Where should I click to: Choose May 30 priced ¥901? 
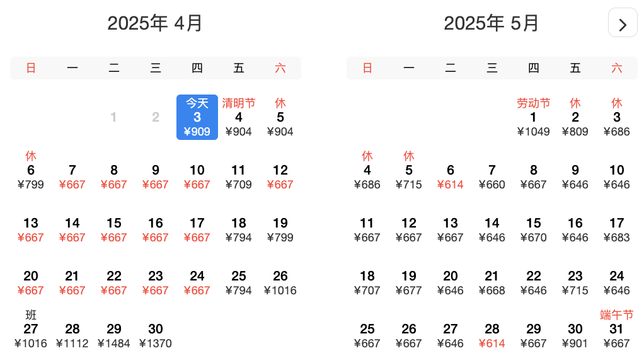575,336
